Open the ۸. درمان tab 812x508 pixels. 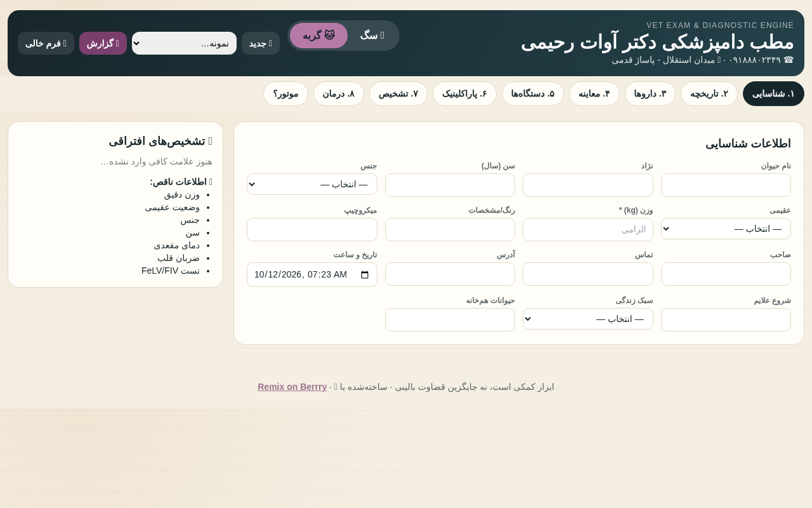(x=339, y=93)
